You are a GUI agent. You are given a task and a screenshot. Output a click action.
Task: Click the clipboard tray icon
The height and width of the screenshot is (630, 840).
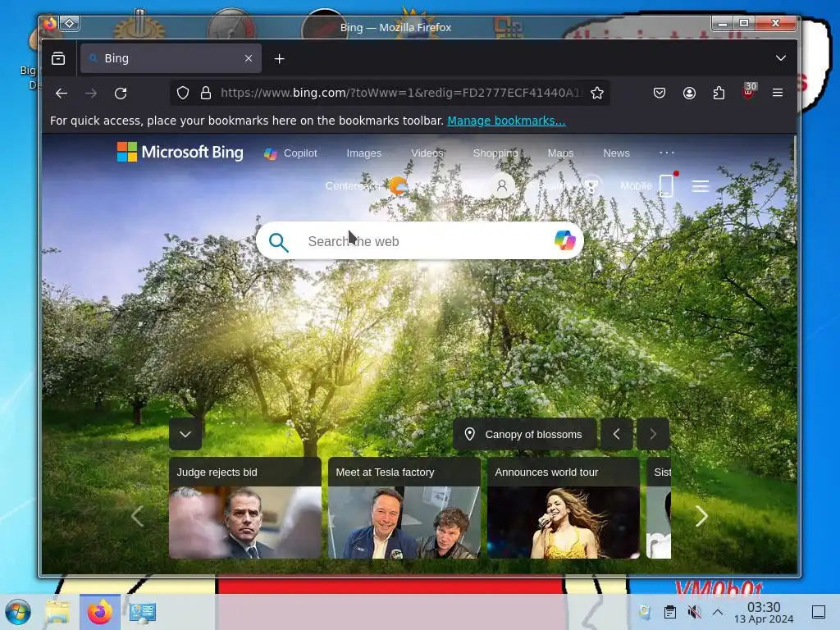point(669,612)
